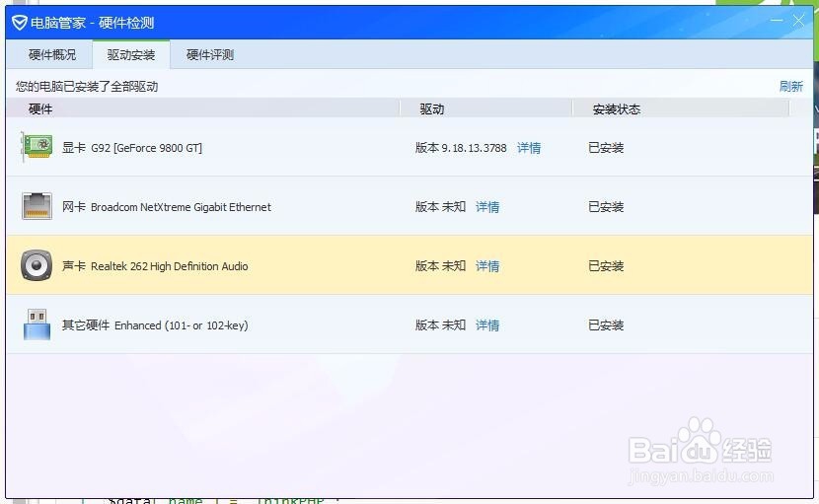Click 已安装 status in the 显卡 row
819x504 pixels.
click(x=606, y=148)
